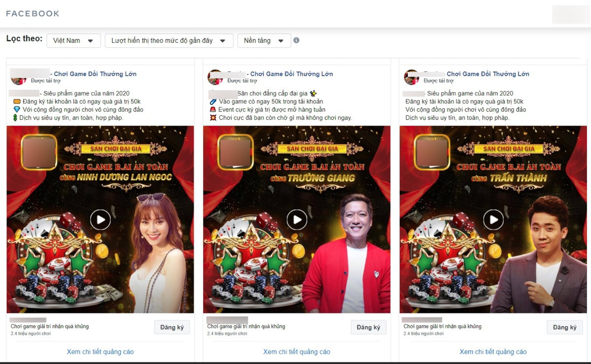Play the Trường Giang ad video

pyautogui.click(x=296, y=220)
